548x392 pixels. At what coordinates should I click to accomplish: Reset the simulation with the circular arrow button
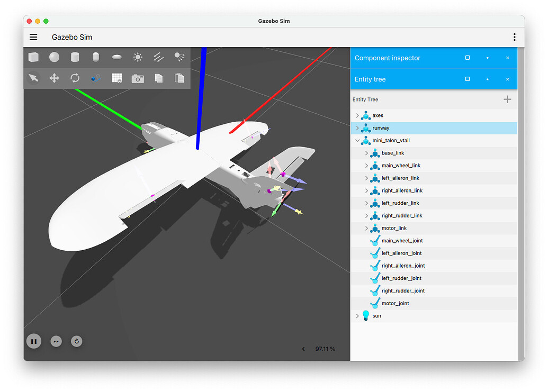pyautogui.click(x=77, y=341)
